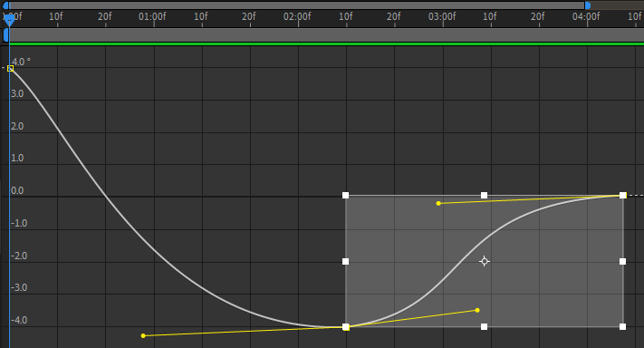Click the 10f mark right after 02:00f
The width and height of the screenshot is (644, 348).
coord(346,16)
